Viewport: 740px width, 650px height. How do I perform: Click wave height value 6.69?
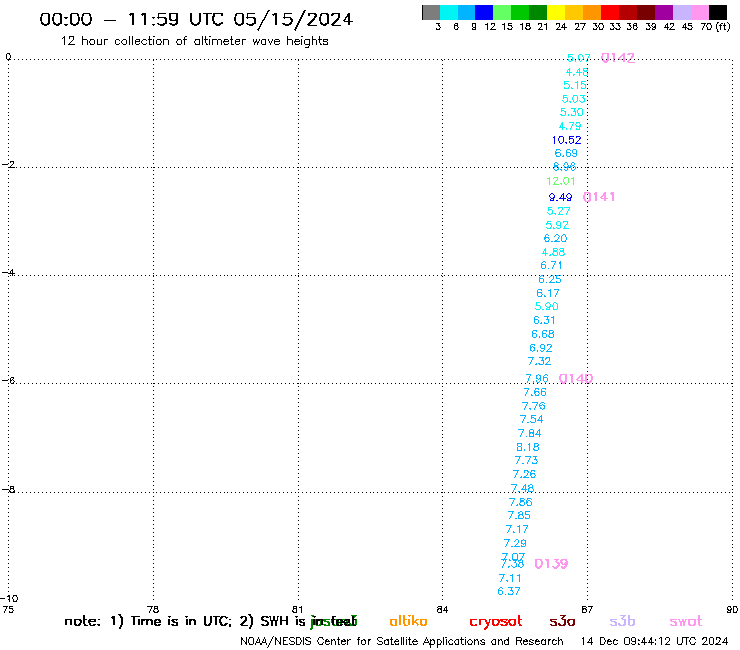click(566, 153)
